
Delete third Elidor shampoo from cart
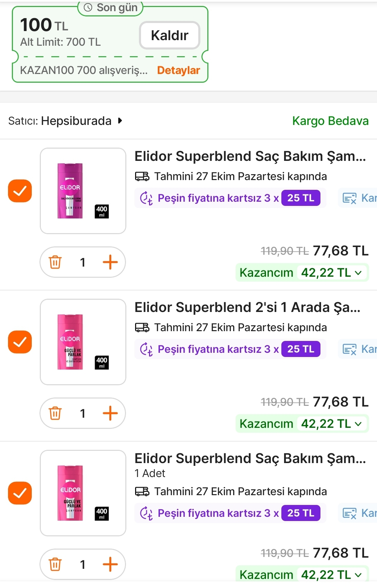point(55,564)
